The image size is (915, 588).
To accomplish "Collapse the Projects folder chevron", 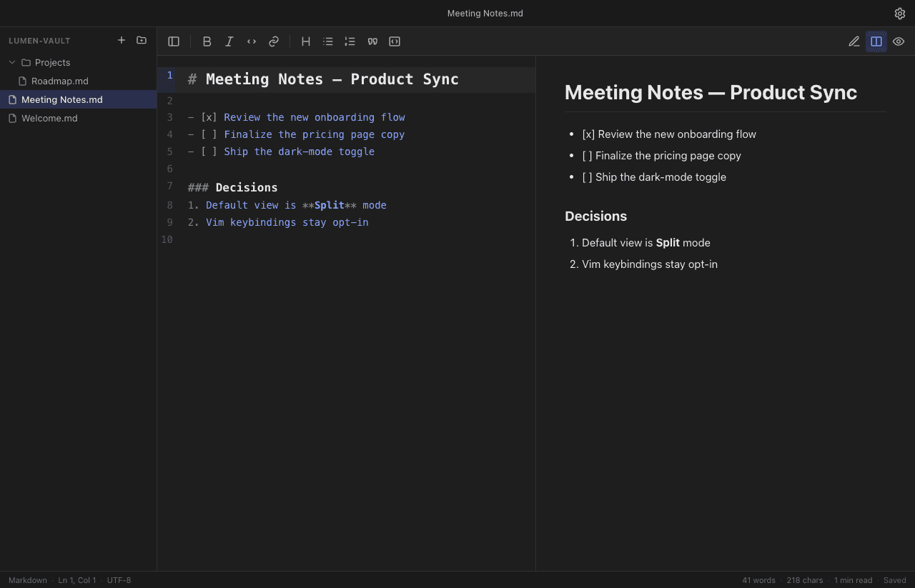I will [12, 62].
